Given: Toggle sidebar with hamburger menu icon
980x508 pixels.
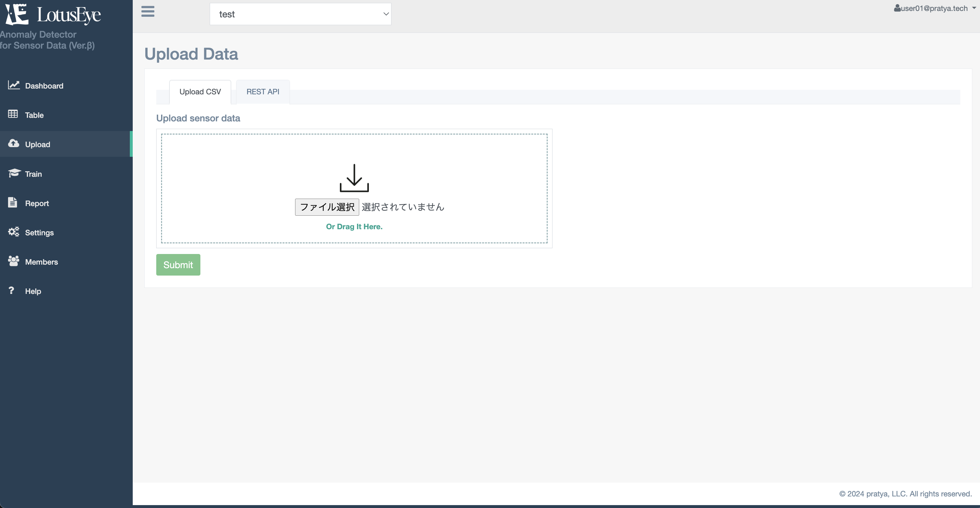Looking at the screenshot, I should click(148, 11).
